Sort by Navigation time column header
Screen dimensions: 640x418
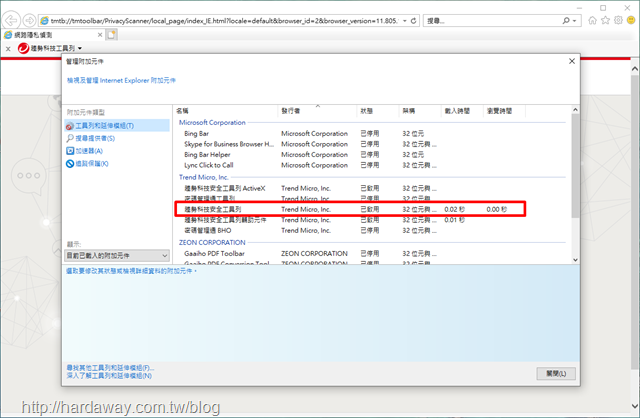(505, 111)
